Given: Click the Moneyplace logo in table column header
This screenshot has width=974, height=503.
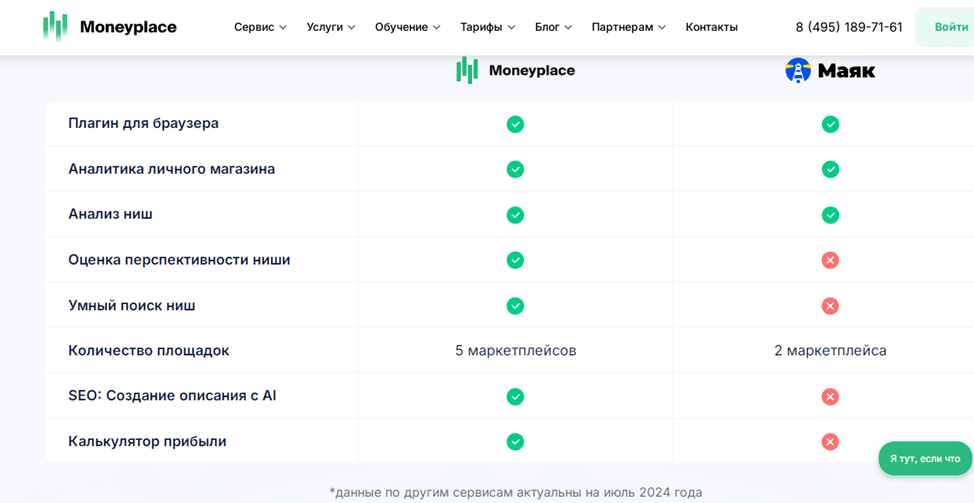Looking at the screenshot, I should point(515,70).
